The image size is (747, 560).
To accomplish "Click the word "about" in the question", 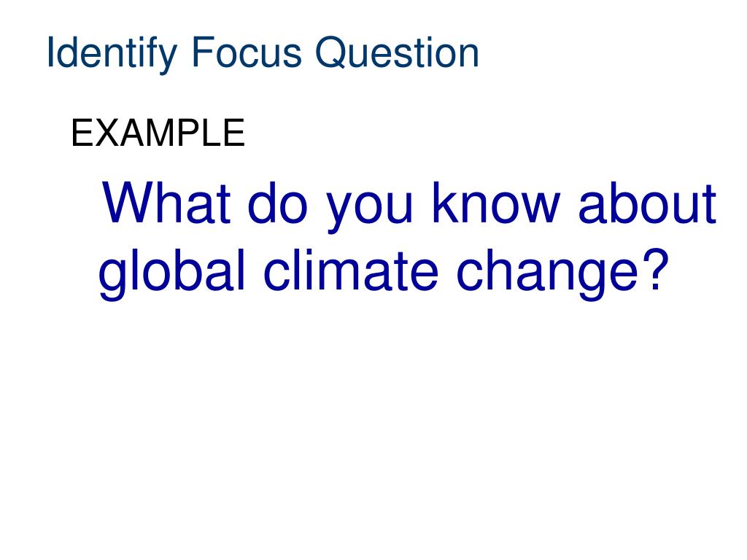I will pos(647,203).
